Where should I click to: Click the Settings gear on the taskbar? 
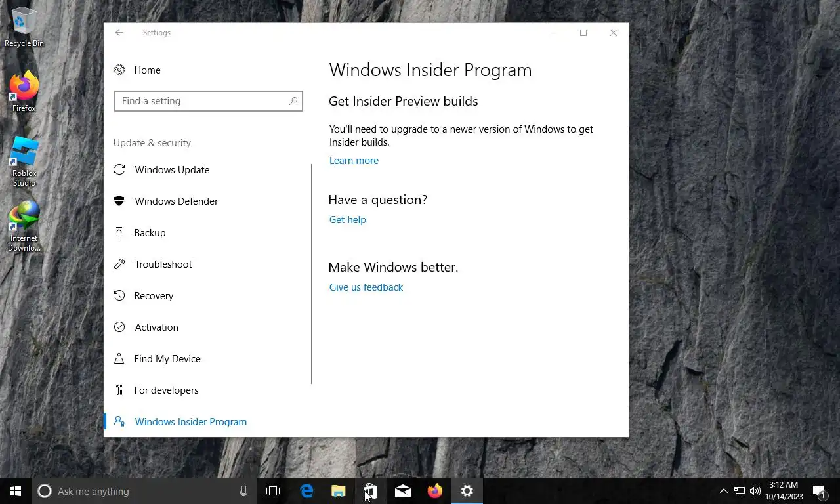[x=467, y=491]
